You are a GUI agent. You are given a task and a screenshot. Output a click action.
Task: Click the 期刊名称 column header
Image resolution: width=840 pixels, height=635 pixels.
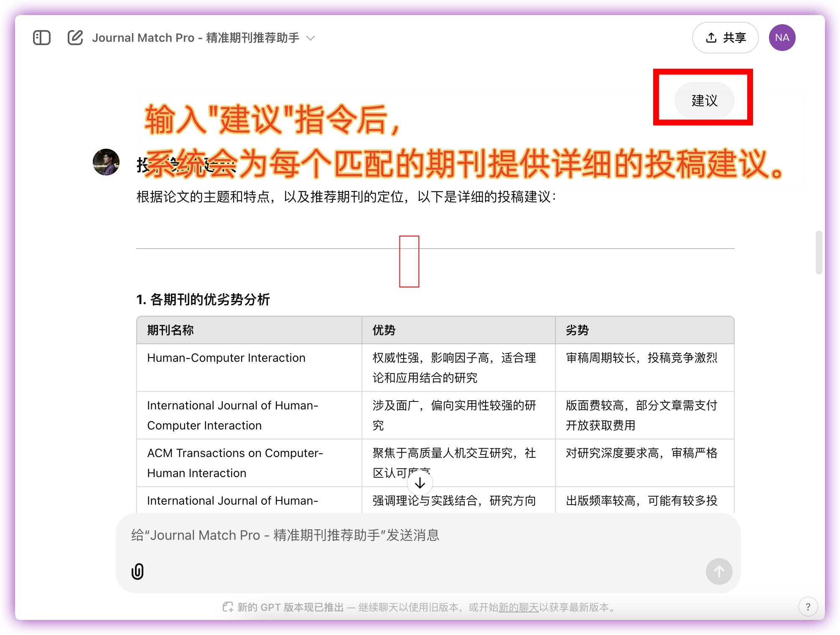click(x=249, y=330)
